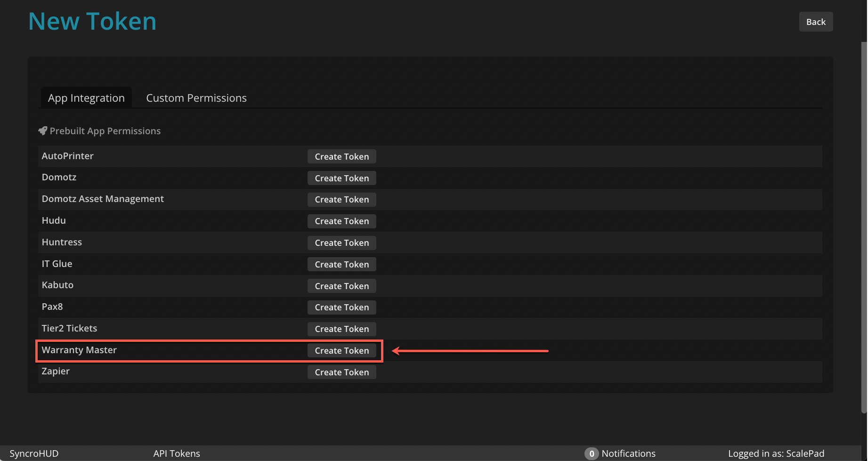Create a token for Domotz
Image resolution: width=868 pixels, height=461 pixels.
click(342, 178)
